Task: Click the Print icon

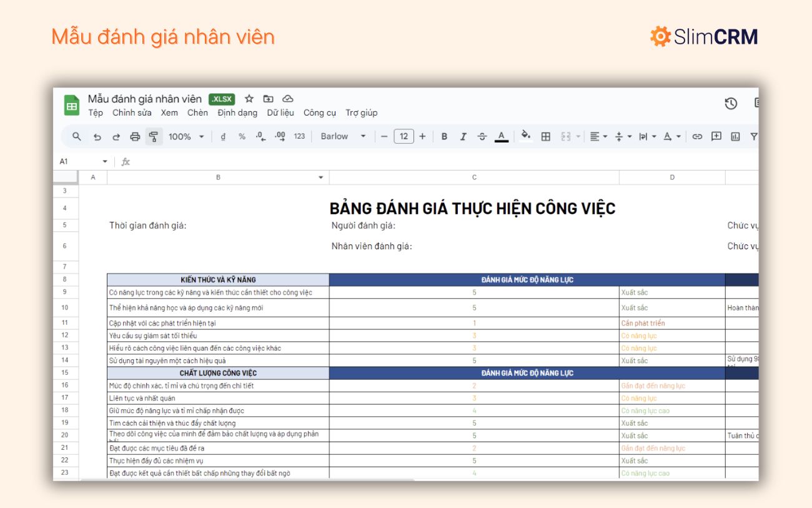Action: (134, 136)
